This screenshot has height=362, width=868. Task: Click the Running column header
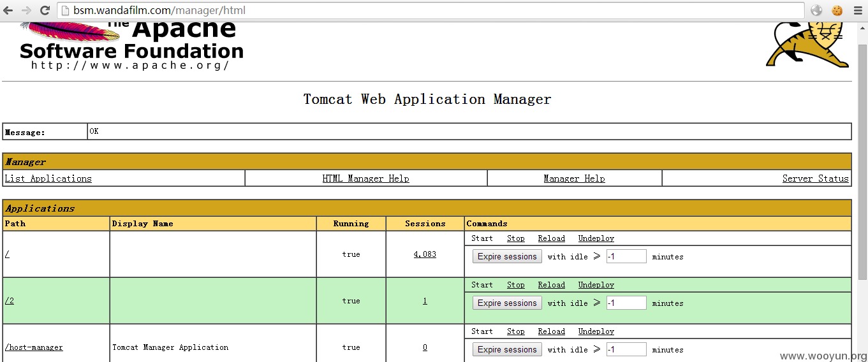click(351, 224)
